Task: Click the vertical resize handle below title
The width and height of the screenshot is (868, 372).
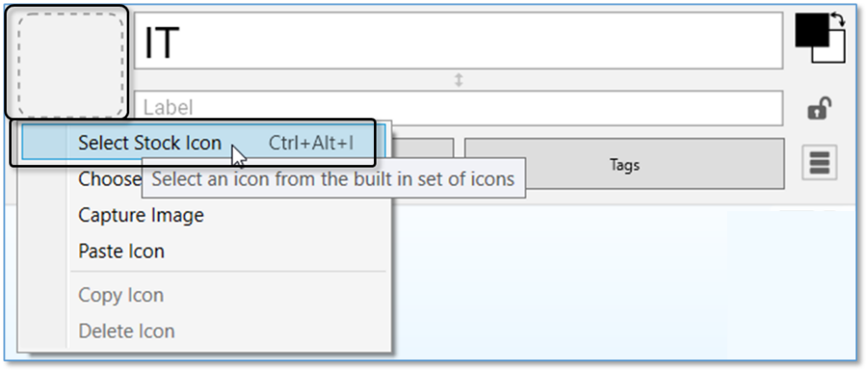Action: (x=459, y=80)
